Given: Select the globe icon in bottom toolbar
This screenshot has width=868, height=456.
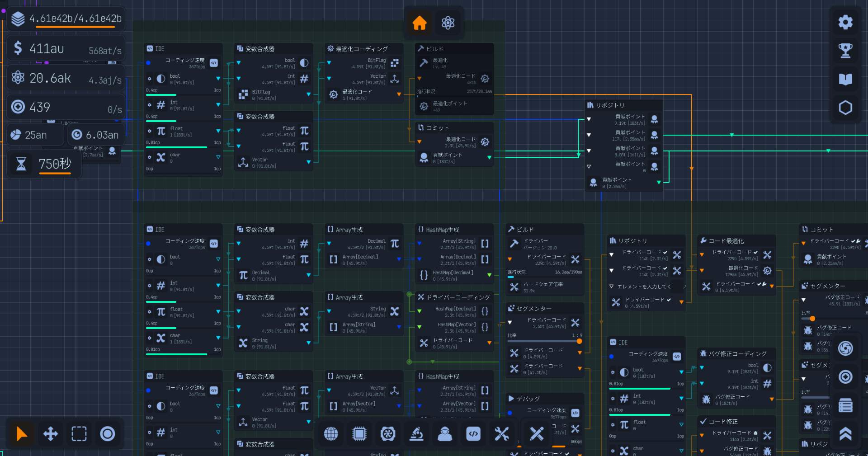Looking at the screenshot, I should point(331,434).
